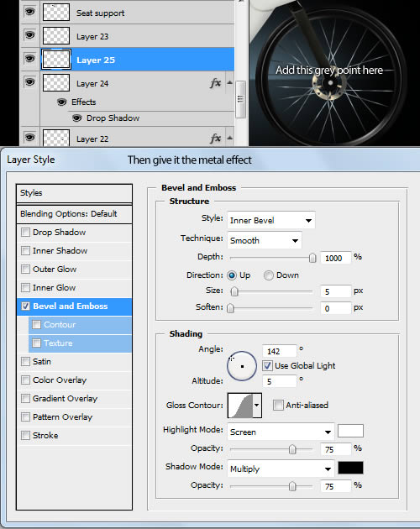The image size is (420, 529).
Task: Hide the Drop Shadow effect eye icon
Action: coord(76,118)
